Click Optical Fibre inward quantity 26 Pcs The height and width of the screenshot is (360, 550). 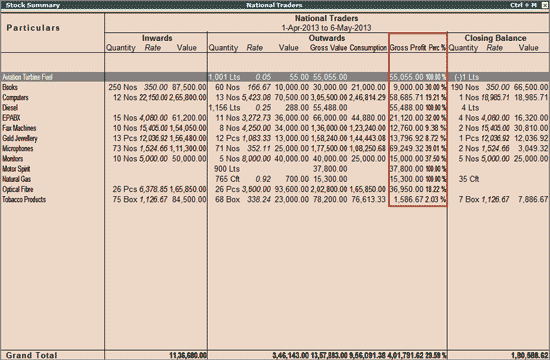[x=125, y=189]
